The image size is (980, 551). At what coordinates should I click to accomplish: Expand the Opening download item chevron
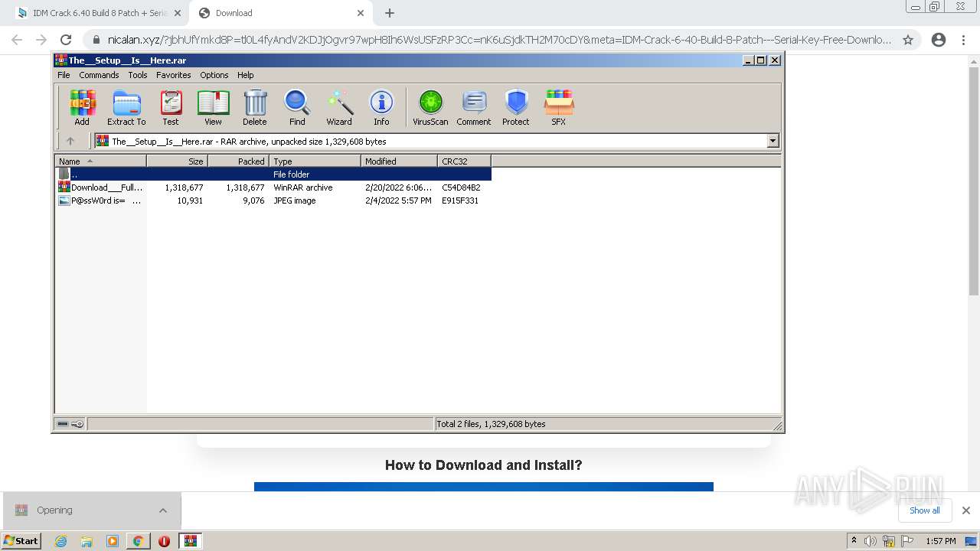163,510
